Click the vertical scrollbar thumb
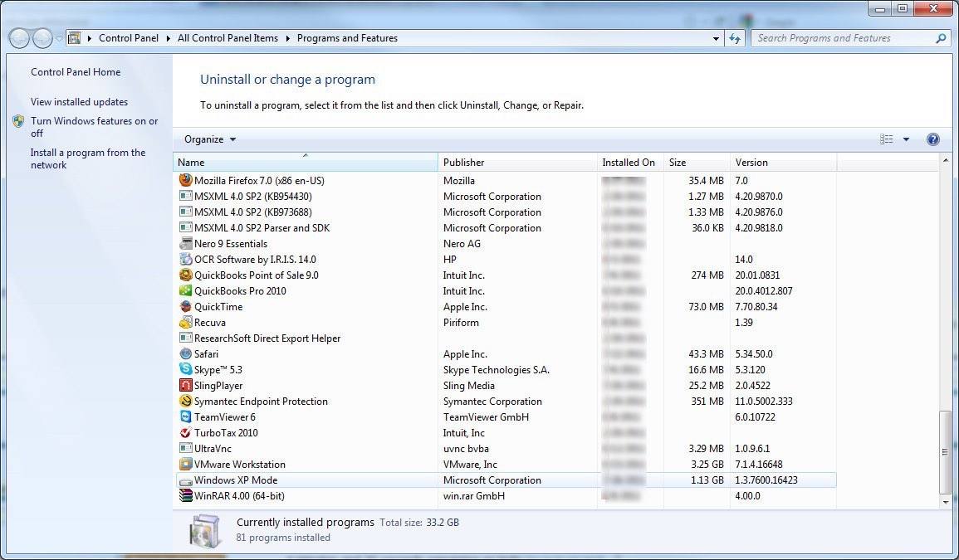The image size is (959, 560). coord(946,452)
